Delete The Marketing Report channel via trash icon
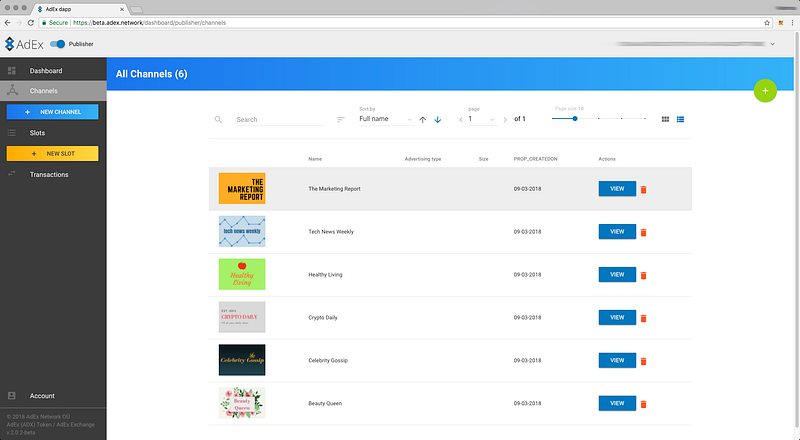800x440 pixels. [x=644, y=189]
